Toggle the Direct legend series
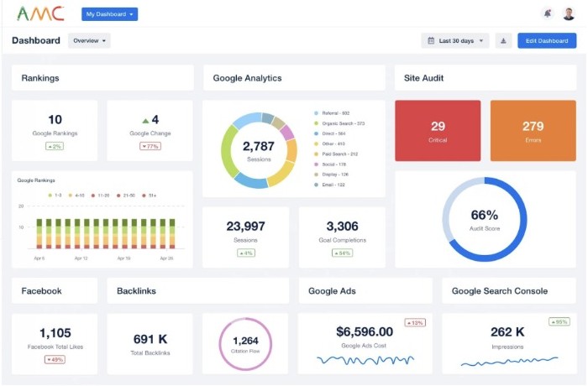This screenshot has height=386, width=588. click(330, 133)
